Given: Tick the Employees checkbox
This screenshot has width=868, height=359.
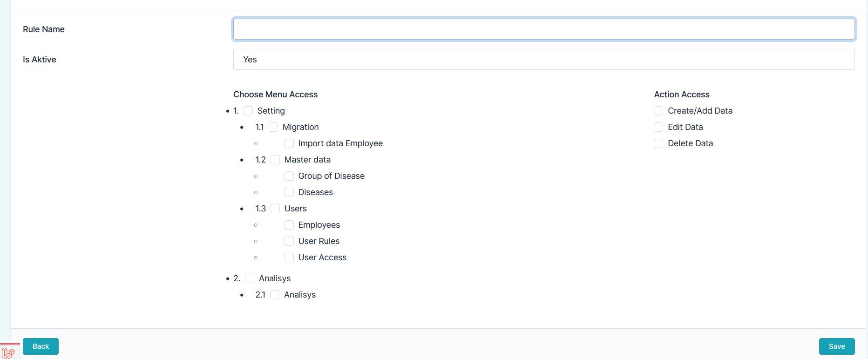Looking at the screenshot, I should (289, 225).
